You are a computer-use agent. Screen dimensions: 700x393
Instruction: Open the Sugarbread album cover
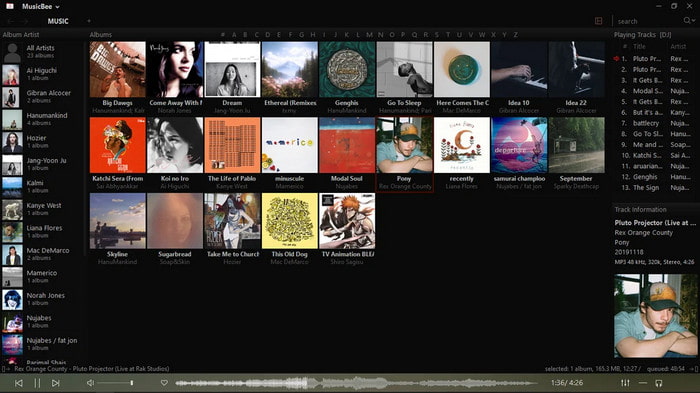175,221
